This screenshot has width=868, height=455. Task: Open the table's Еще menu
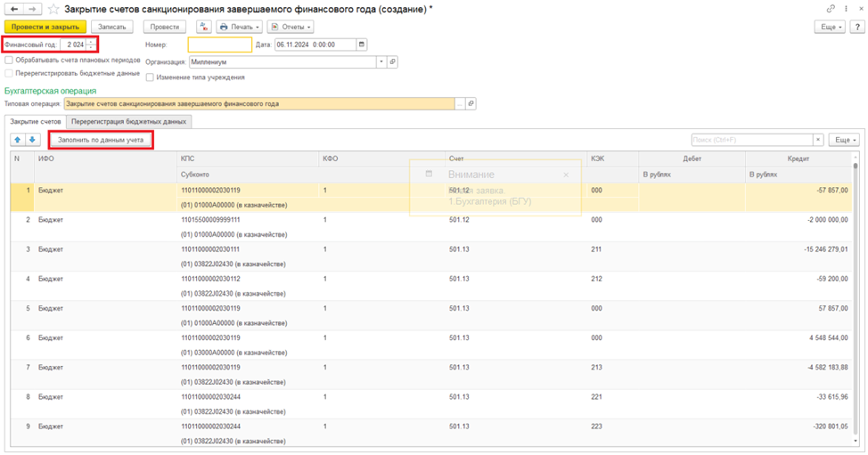click(844, 140)
